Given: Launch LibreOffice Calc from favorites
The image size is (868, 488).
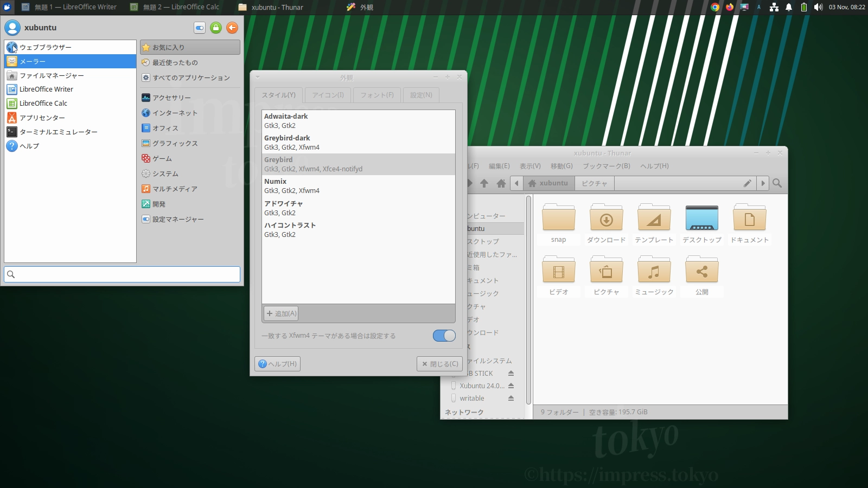Looking at the screenshot, I should coord(70,104).
